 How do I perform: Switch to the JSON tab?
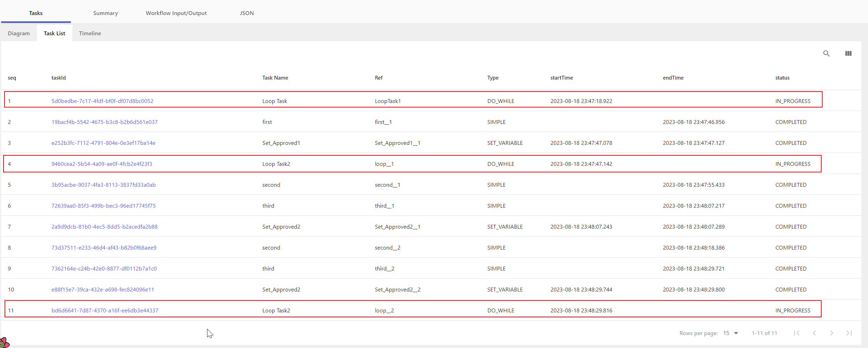click(x=247, y=13)
